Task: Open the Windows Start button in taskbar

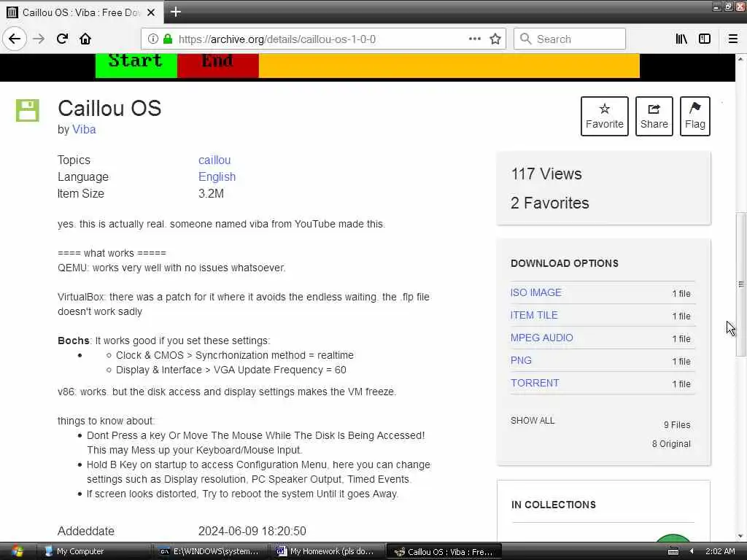Action: (x=17, y=551)
